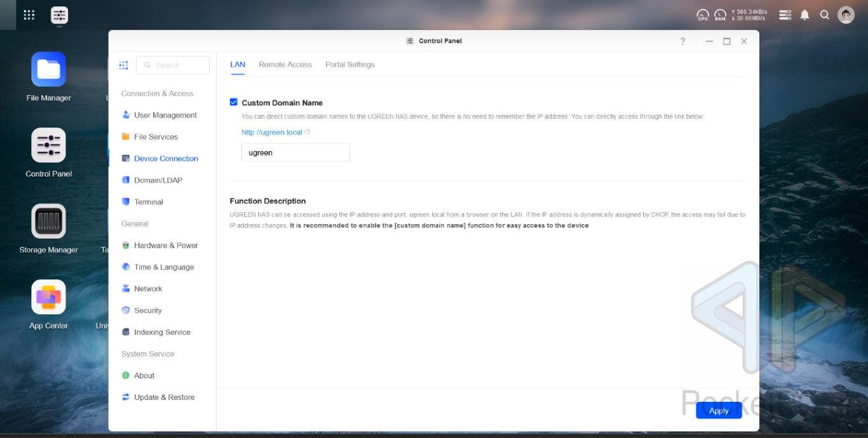This screenshot has width=868, height=438.
Task: Check the CPU usage indicator
Action: pyautogui.click(x=703, y=15)
